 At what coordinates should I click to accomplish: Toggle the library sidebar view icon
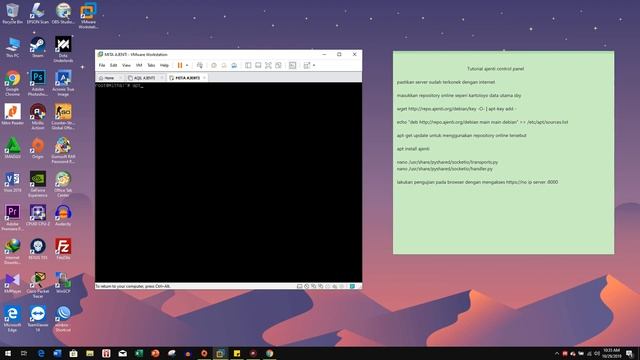(248, 65)
